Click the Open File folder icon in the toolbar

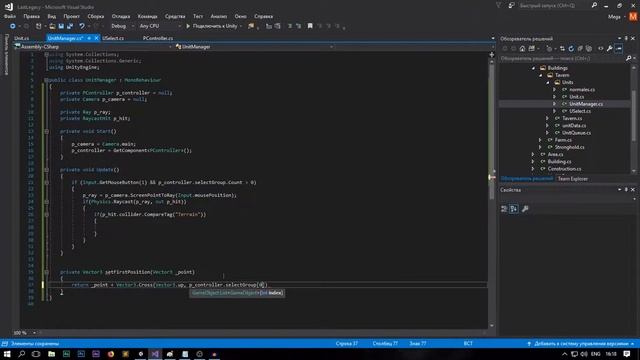52,26
